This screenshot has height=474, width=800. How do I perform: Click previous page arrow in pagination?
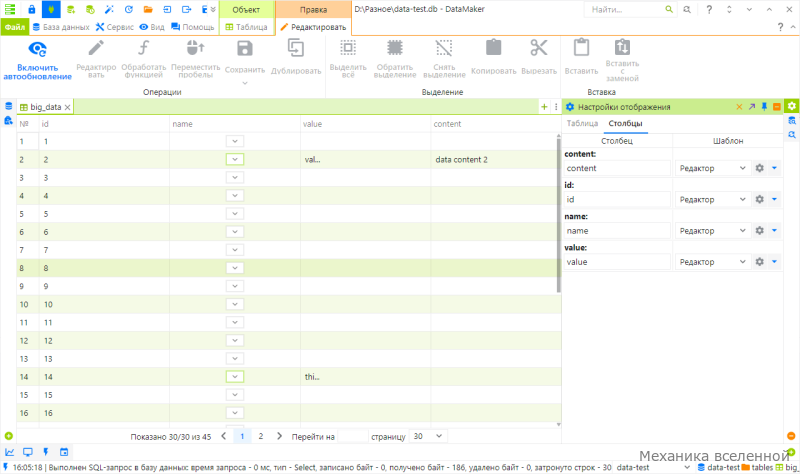click(x=223, y=436)
